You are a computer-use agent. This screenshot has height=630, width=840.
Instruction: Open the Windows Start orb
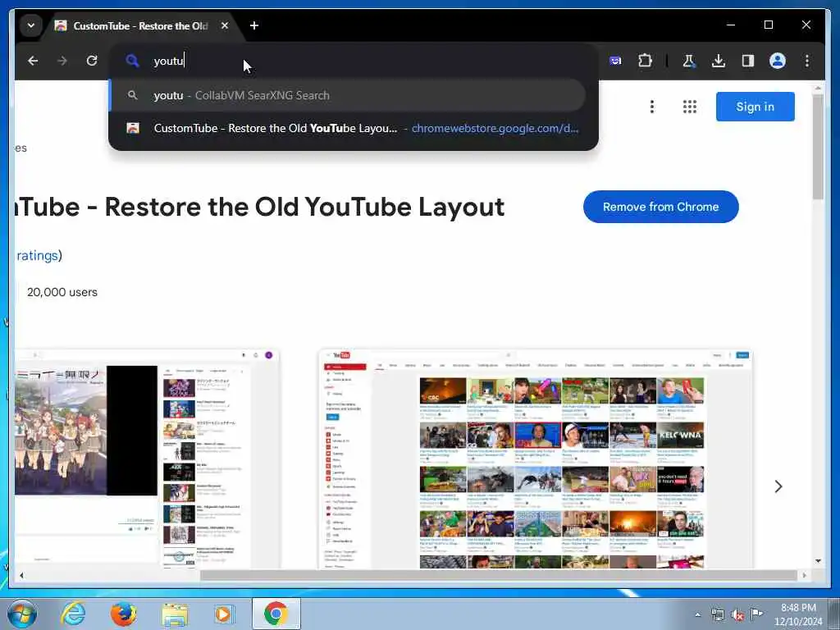22,614
